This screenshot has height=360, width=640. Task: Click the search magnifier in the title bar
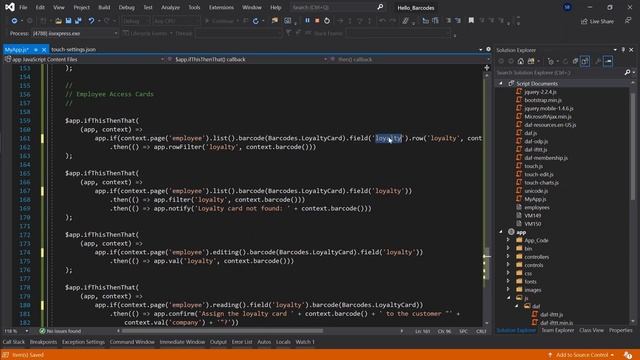tap(380, 7)
